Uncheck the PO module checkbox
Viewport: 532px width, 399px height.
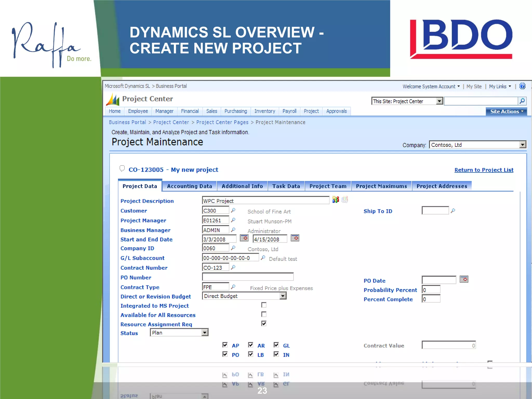coord(225,354)
